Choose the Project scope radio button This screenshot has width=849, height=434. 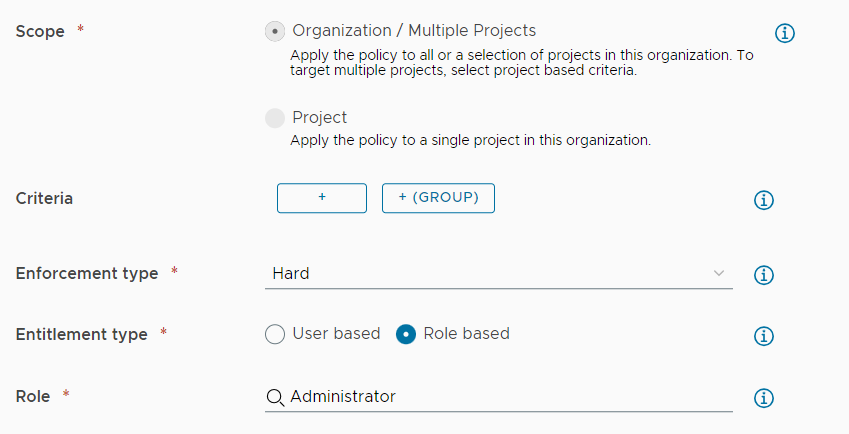coord(275,118)
